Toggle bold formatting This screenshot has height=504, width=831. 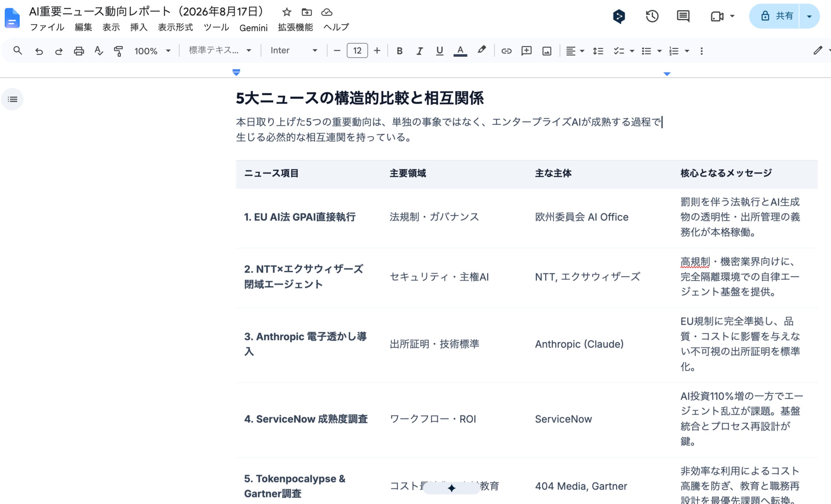(400, 51)
